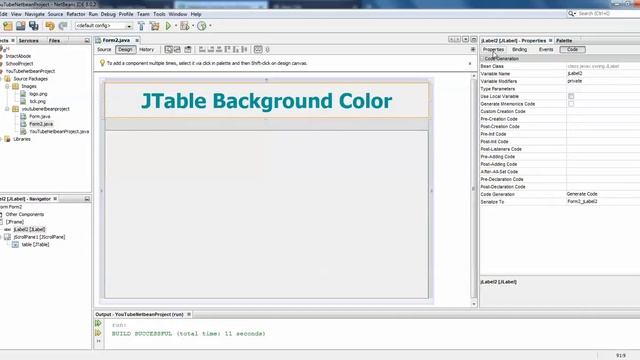This screenshot has width=640, height=360.
Task: Open the Window menu
Action: pos(178,14)
